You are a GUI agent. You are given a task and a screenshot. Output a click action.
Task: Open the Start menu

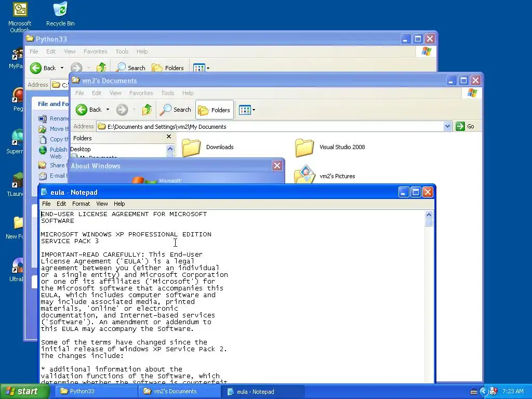click(x=25, y=391)
